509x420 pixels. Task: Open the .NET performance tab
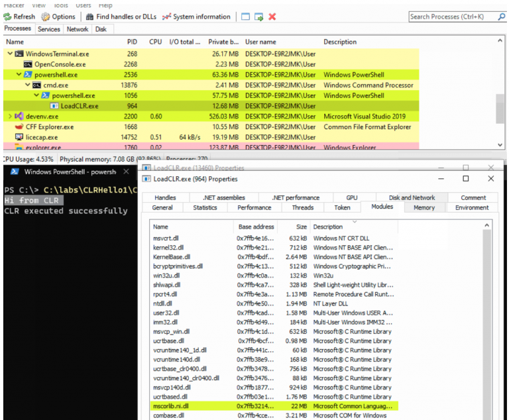(296, 197)
